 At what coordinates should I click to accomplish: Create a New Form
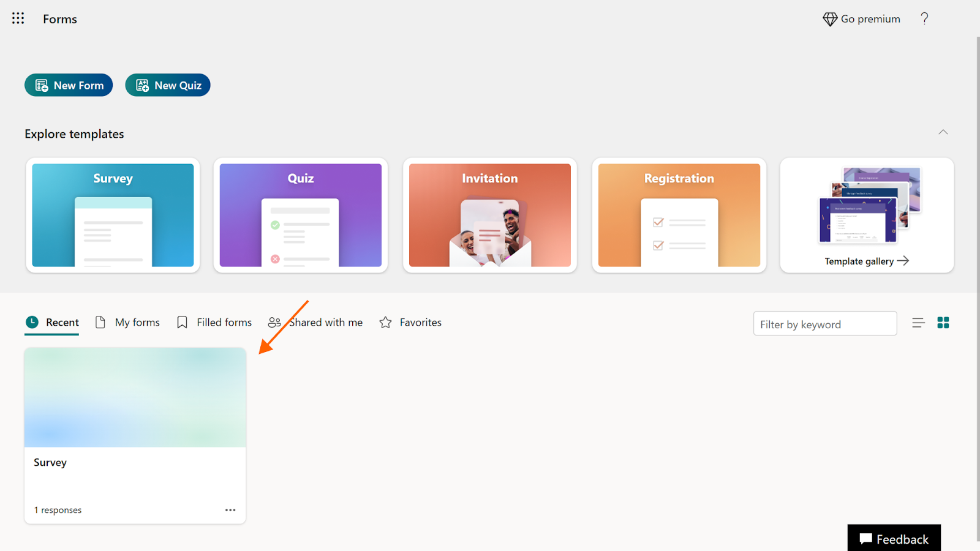(69, 85)
